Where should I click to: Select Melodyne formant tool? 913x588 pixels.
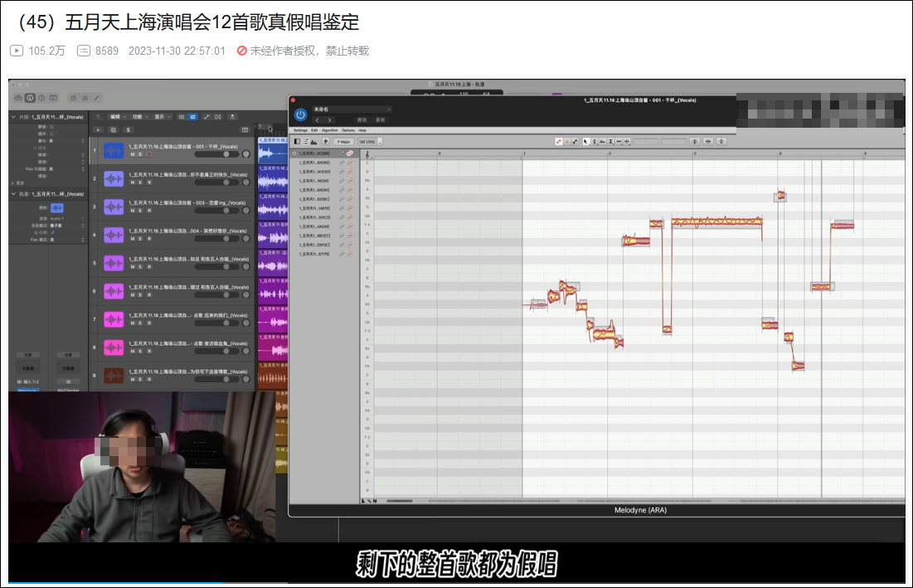click(x=603, y=142)
